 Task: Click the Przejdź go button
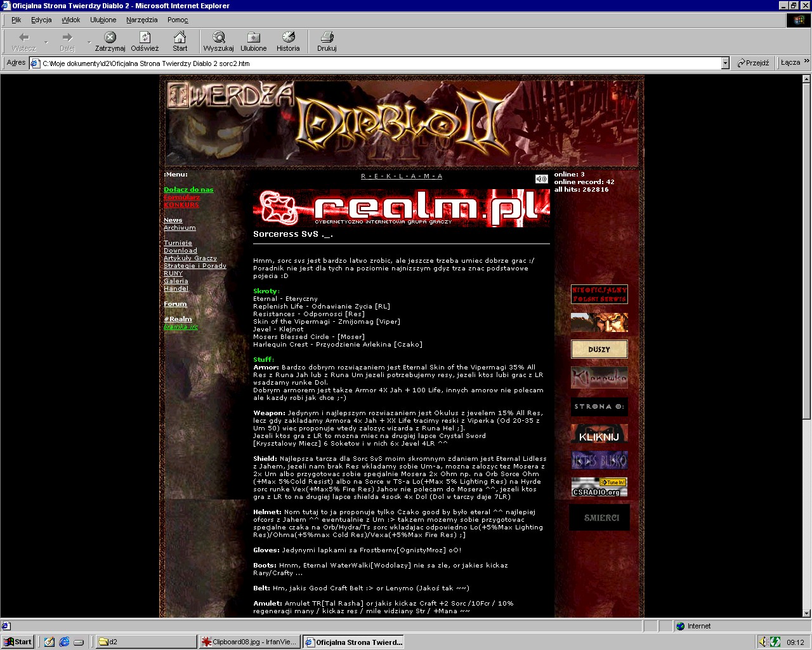753,63
